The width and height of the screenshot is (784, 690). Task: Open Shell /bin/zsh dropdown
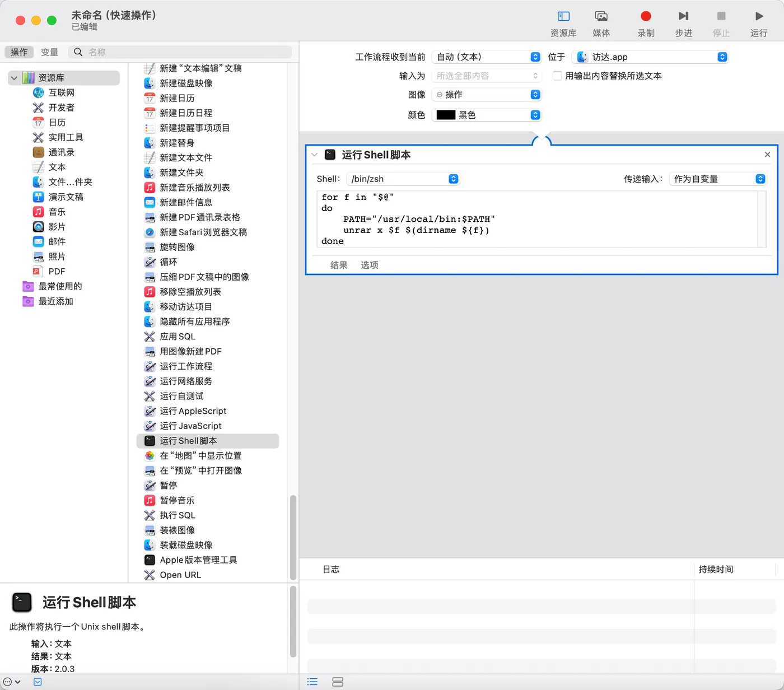point(403,179)
